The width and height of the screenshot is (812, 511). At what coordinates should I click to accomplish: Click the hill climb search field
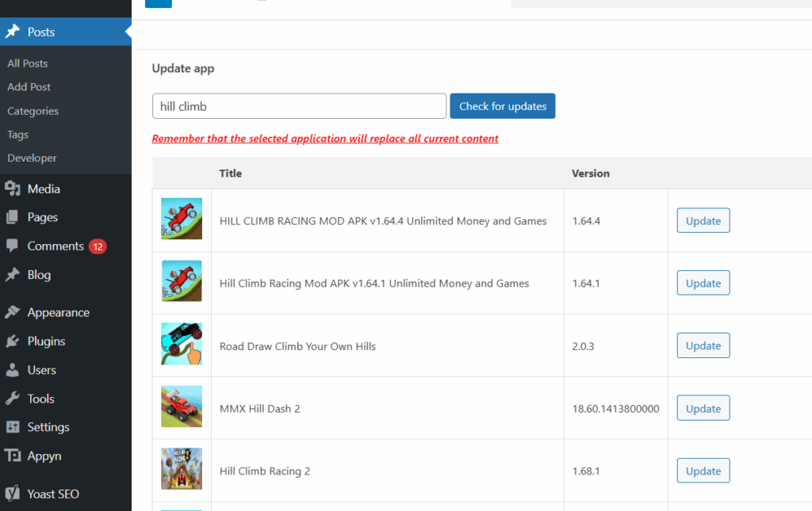point(299,105)
